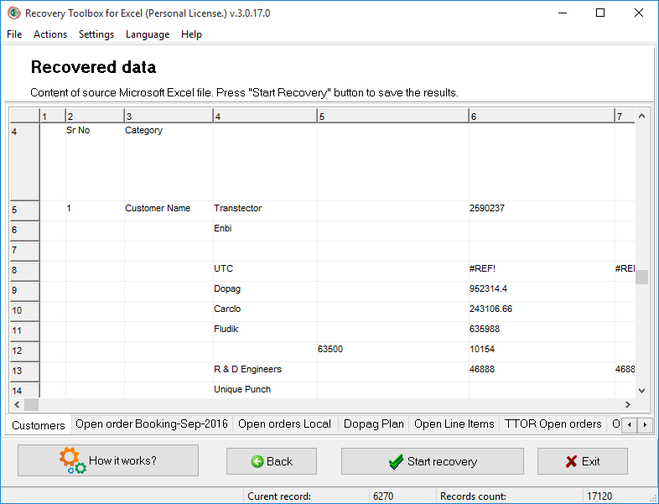Click the Enbi cell

tap(265, 230)
